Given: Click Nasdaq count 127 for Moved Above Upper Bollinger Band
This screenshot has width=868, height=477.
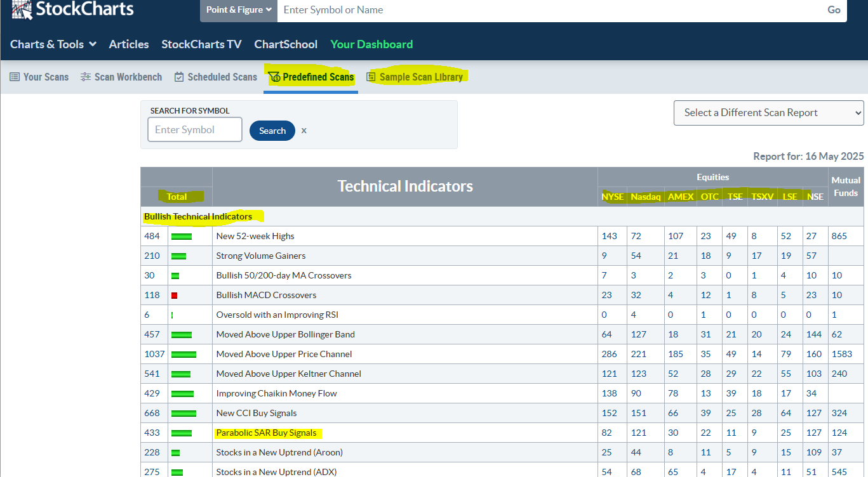Looking at the screenshot, I should coord(639,334).
